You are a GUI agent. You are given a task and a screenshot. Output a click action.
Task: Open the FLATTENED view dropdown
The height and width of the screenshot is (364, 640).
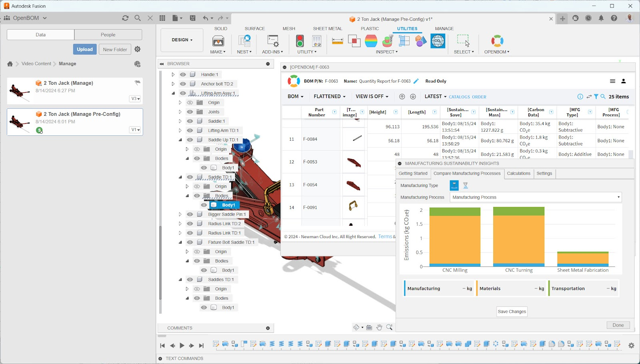tap(330, 97)
